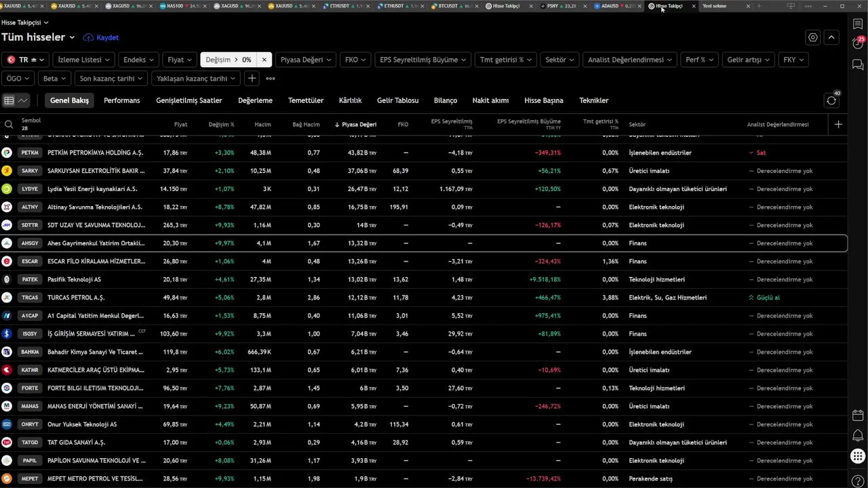Edit the Değişim > 0% filter
The image size is (868, 488).
coord(229,60)
